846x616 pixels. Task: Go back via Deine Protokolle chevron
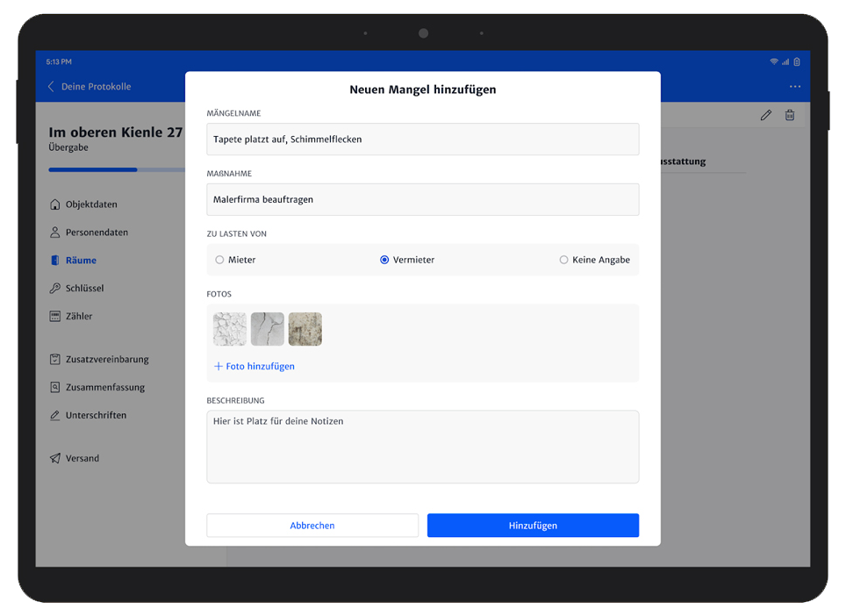52,87
